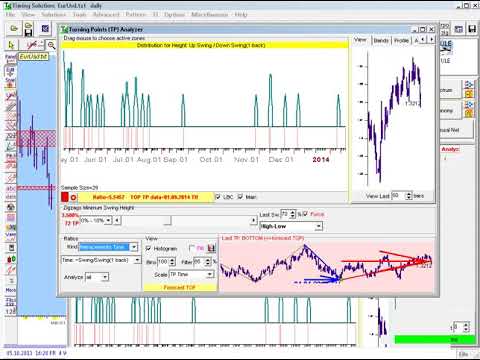Adjust the Bins value stepper

point(172,262)
